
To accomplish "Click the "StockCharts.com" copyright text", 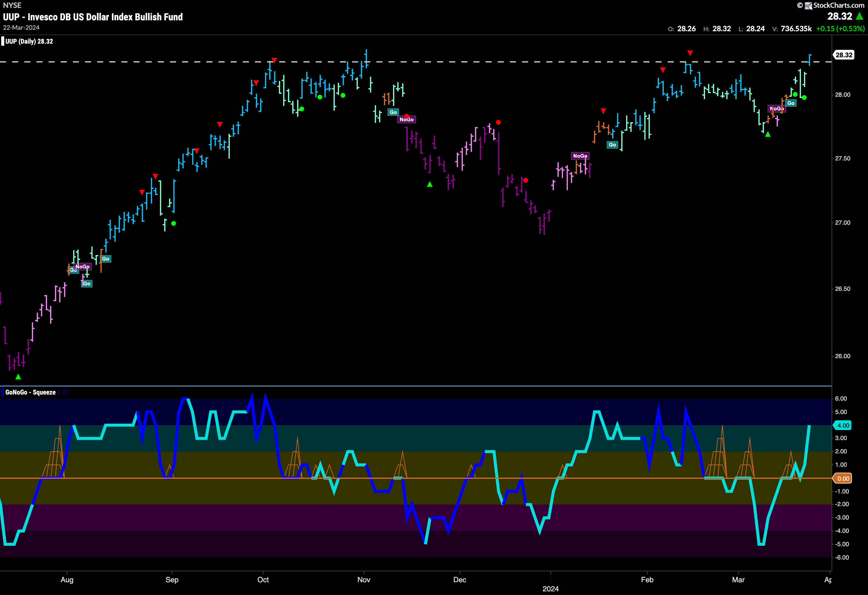I will (839, 5).
